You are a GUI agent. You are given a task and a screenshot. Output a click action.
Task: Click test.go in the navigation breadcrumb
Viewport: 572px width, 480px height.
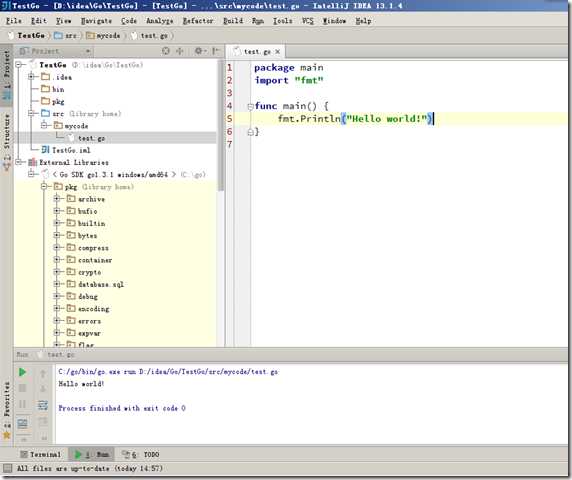[150, 35]
